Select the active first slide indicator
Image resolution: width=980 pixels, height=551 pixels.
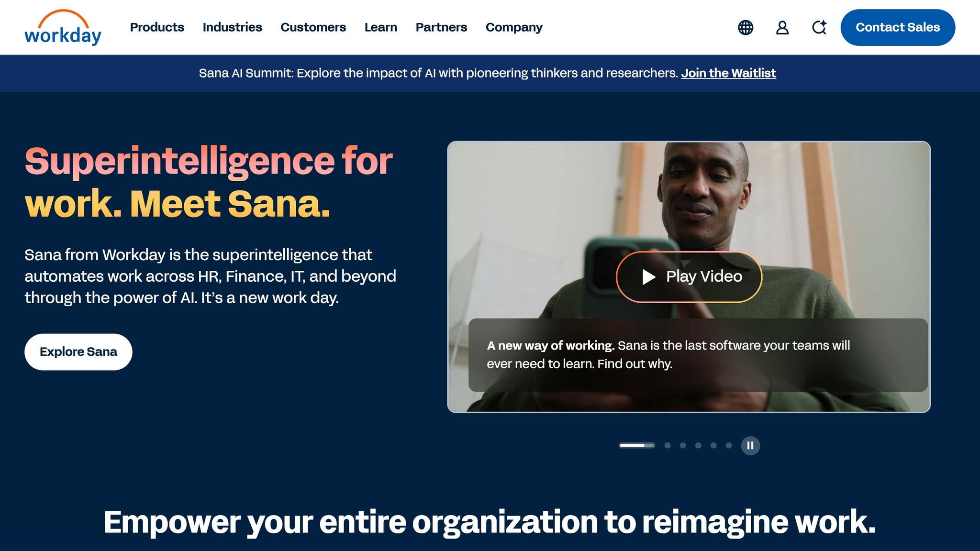tap(637, 445)
